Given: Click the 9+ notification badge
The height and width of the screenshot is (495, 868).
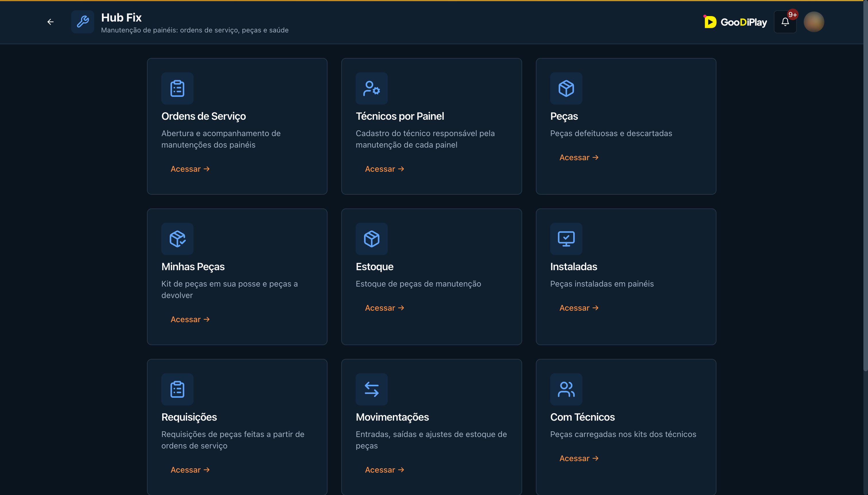Looking at the screenshot, I should pos(793,14).
